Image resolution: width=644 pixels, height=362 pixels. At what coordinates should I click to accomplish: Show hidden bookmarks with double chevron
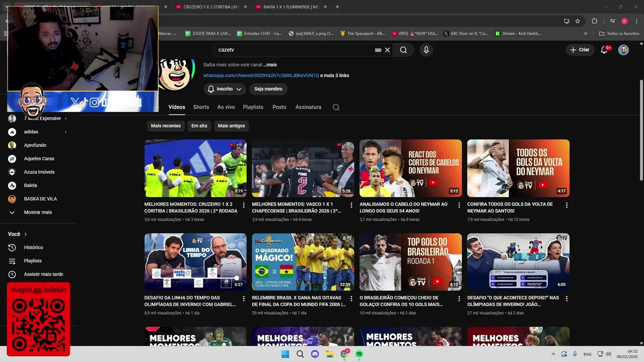586,34
